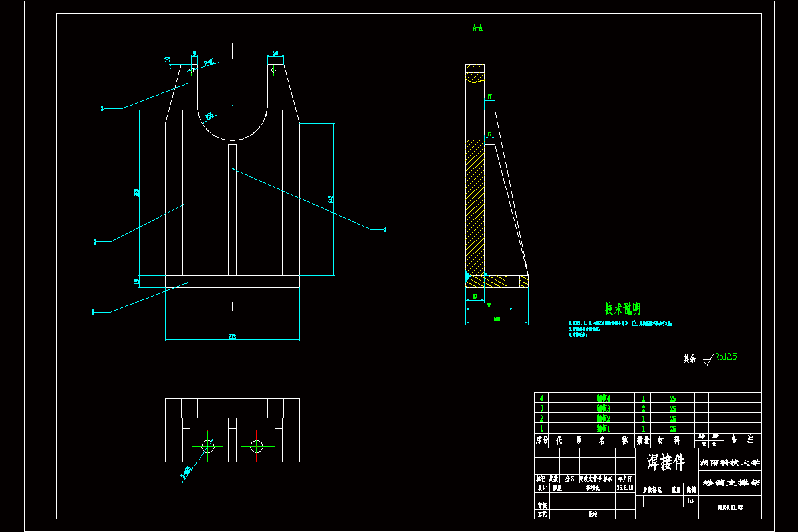Select the JT300.01.02 drawing number
Screen dimensions: 798x532
tap(730, 507)
